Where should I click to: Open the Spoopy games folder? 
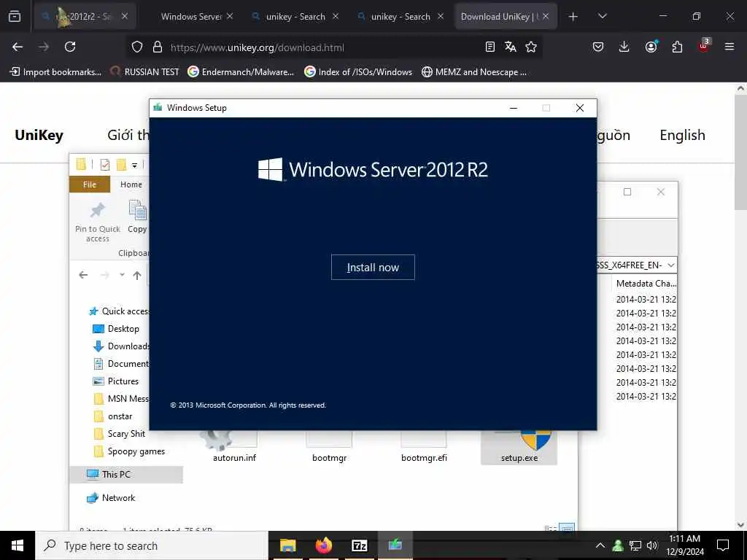[129, 451]
